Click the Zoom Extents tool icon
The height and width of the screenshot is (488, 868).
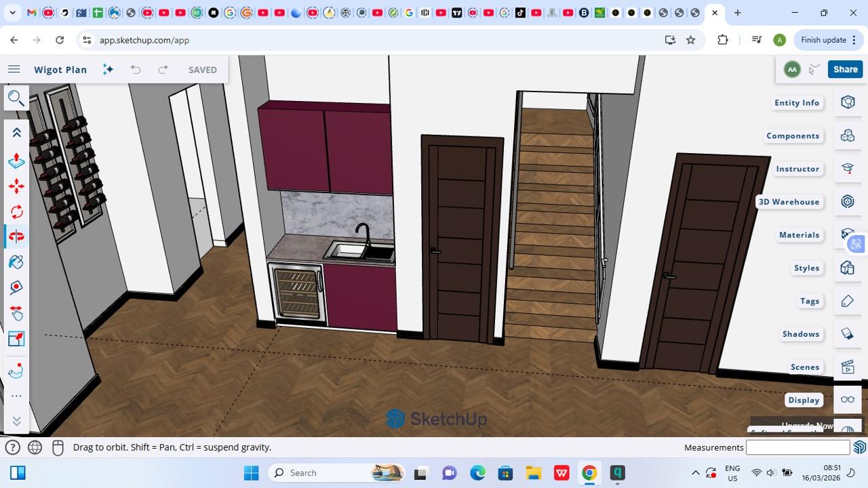click(16, 339)
